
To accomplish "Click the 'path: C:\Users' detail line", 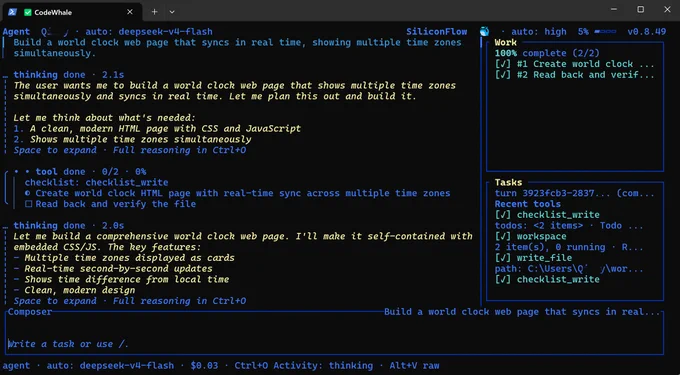I will tap(569, 269).
